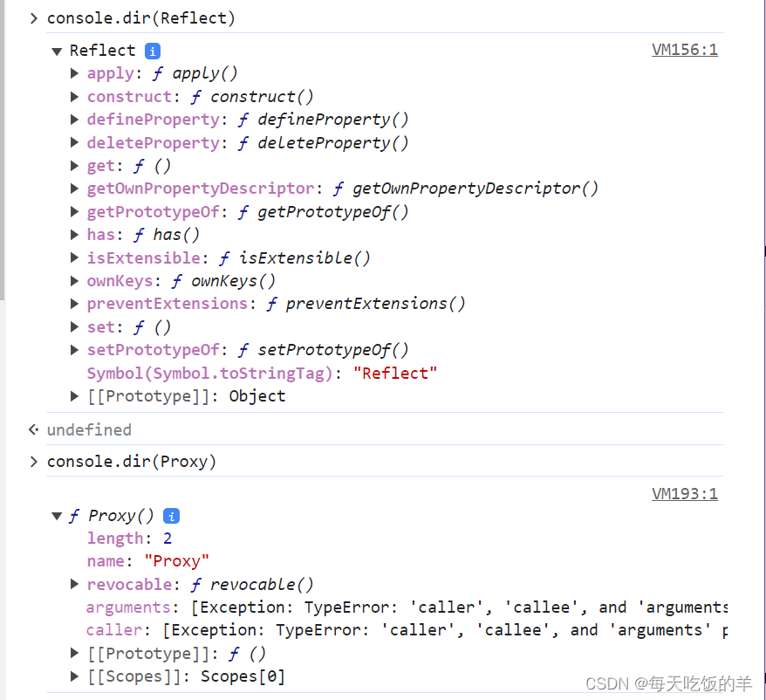The image size is (766, 700).
Task: Expand the has property of Reflect
Action: (x=74, y=234)
